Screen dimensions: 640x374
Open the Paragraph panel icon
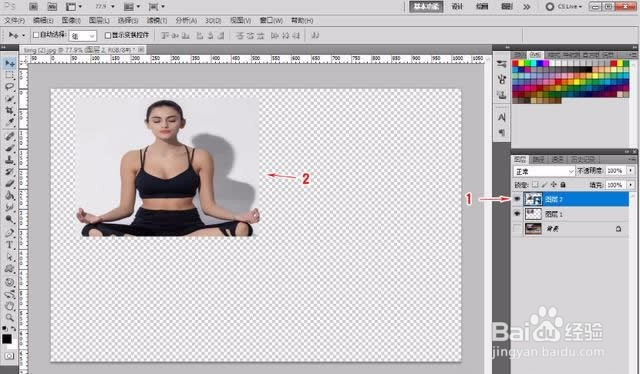[502, 132]
